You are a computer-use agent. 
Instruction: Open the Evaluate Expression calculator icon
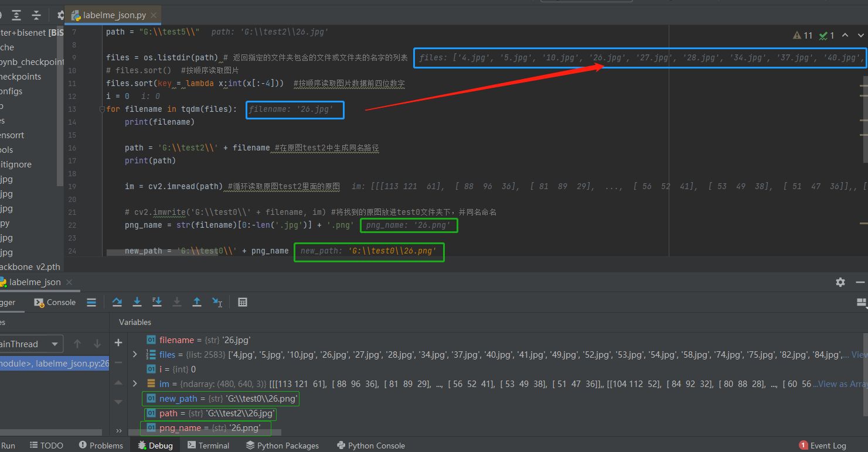click(243, 302)
